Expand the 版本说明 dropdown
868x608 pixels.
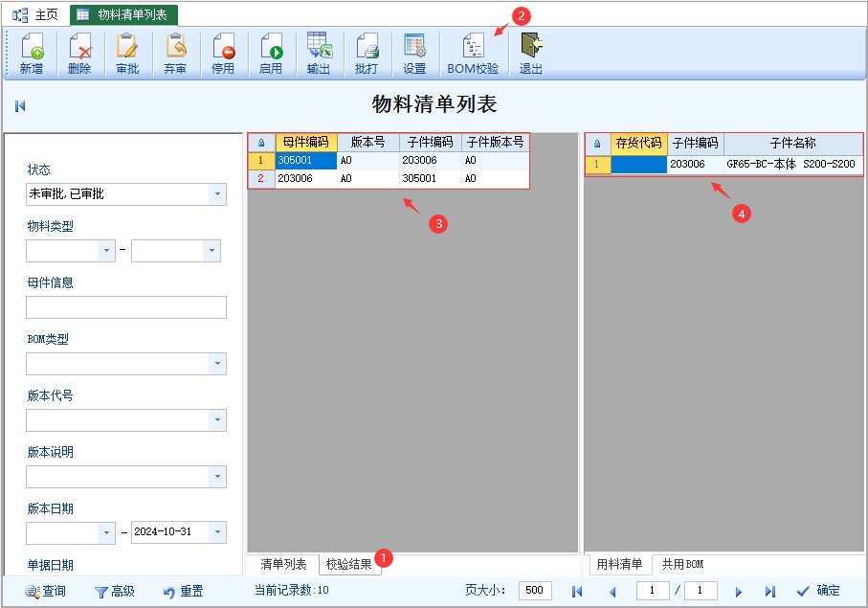(217, 476)
